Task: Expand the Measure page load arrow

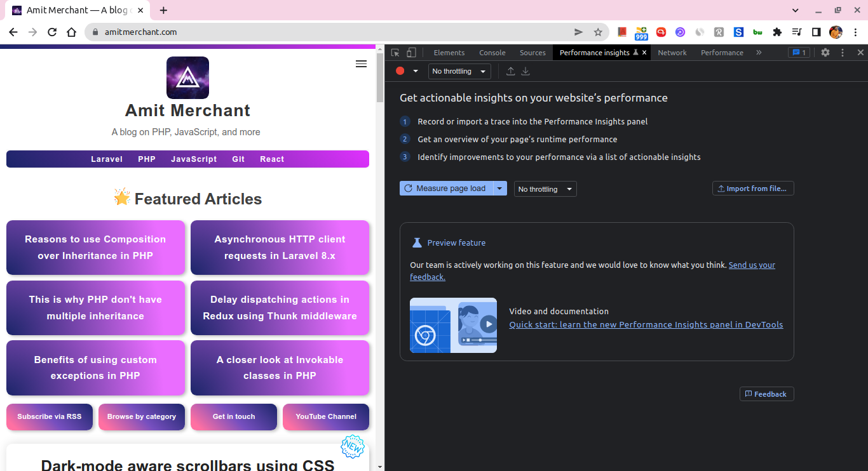Action: click(x=500, y=189)
